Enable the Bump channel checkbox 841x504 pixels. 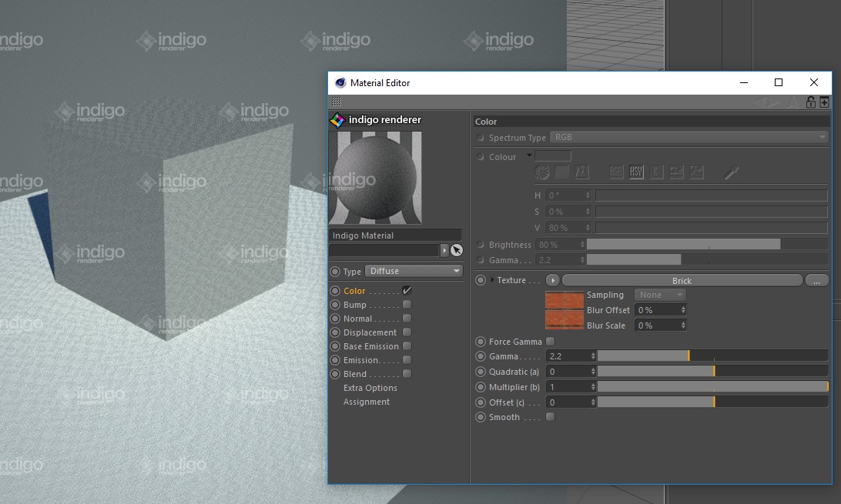click(407, 305)
